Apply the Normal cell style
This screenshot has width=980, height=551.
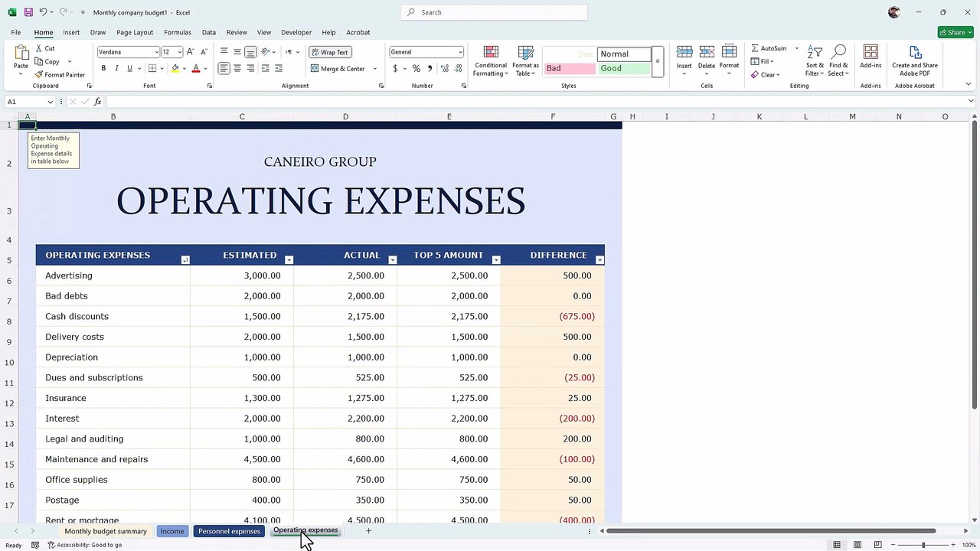coord(623,54)
